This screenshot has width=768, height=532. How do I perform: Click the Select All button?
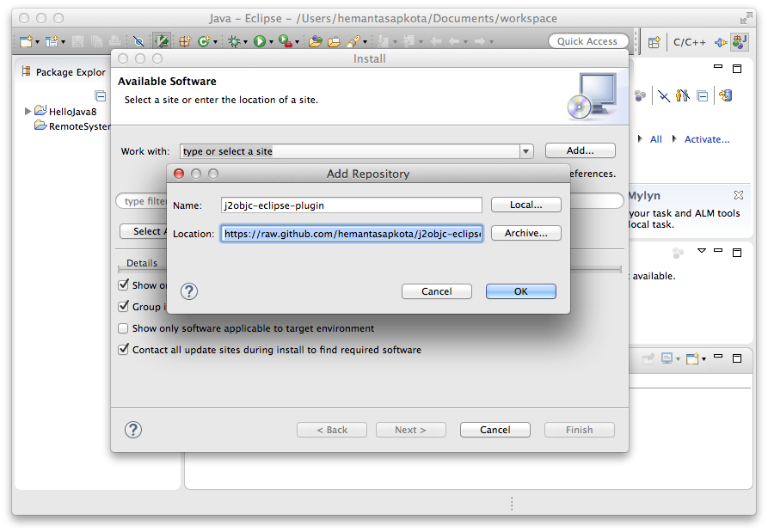tap(144, 231)
